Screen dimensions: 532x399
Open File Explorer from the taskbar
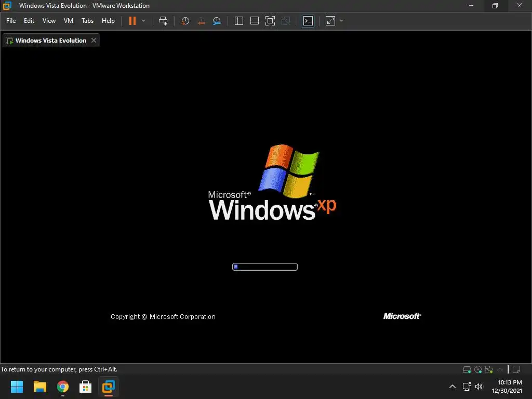(x=39, y=387)
